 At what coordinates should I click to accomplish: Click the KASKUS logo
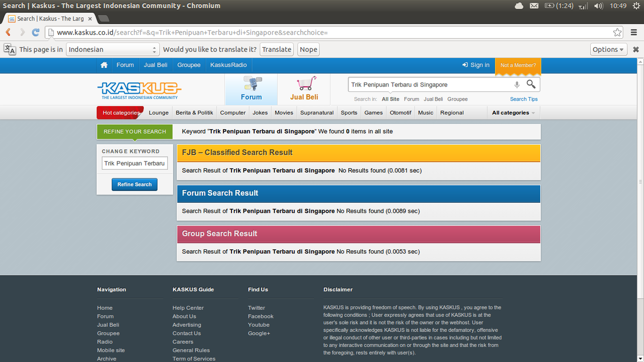tap(139, 90)
